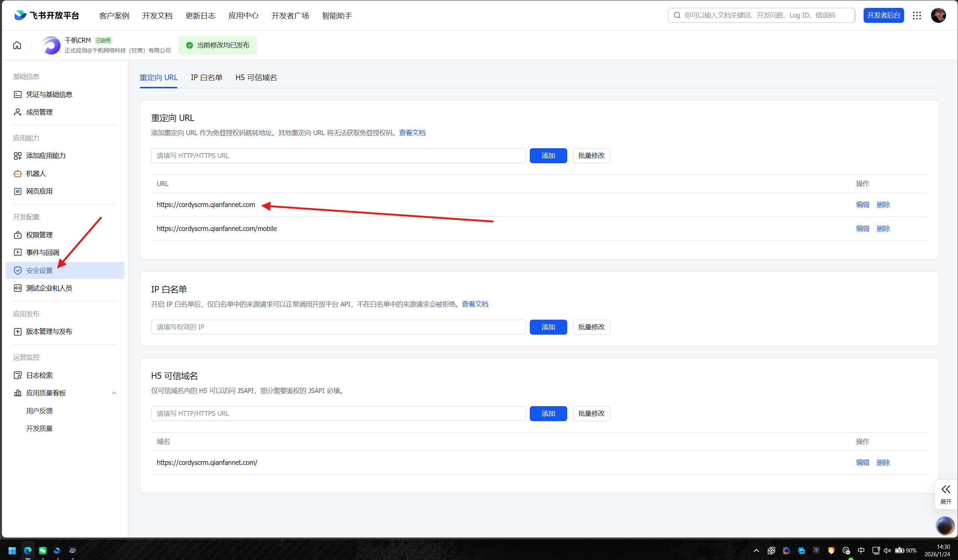Click 批量修改 in H5 可信域名 section

[591, 413]
